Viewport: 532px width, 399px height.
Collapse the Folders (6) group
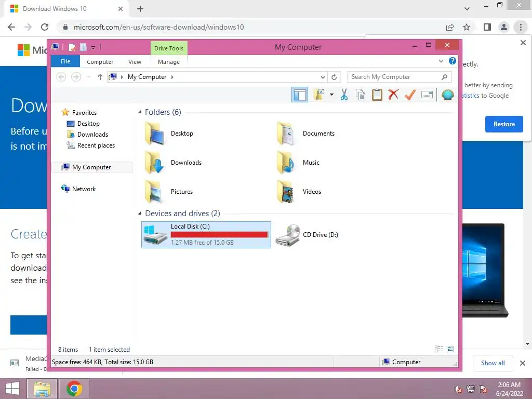(x=140, y=112)
